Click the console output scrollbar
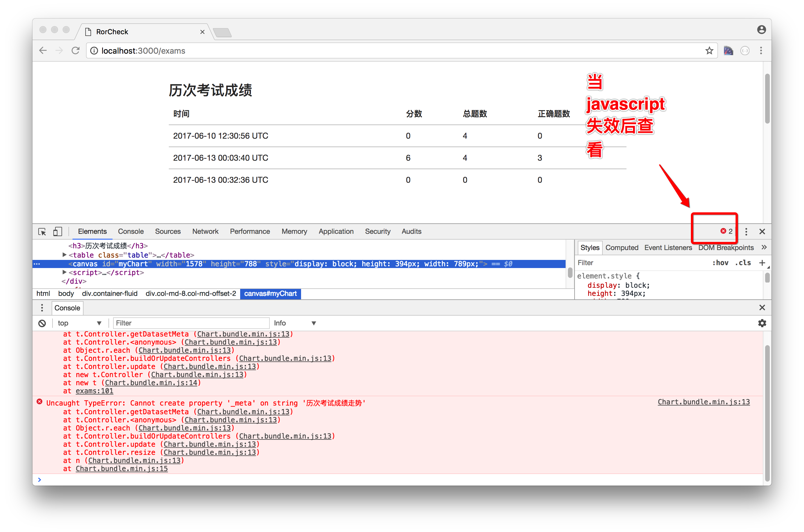This screenshot has width=804, height=532. 767,413
